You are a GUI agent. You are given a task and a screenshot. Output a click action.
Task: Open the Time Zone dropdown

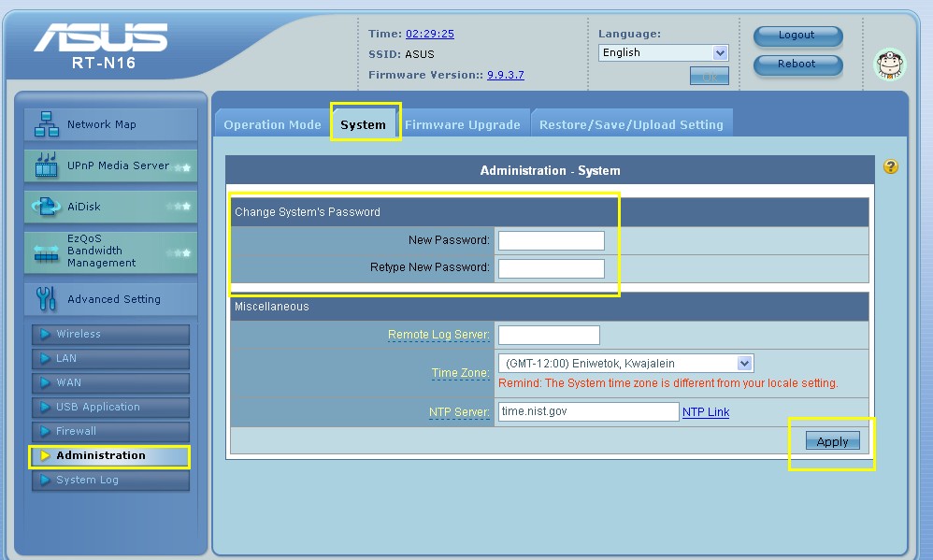[624, 363]
